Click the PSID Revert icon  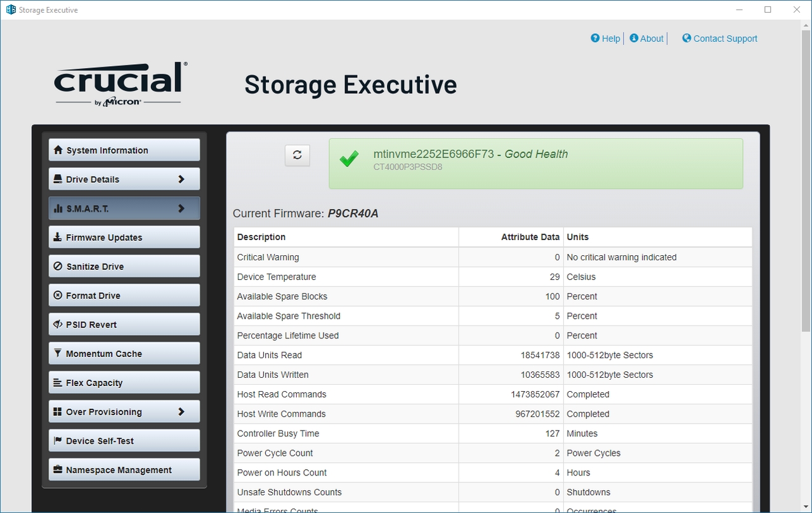click(x=58, y=324)
